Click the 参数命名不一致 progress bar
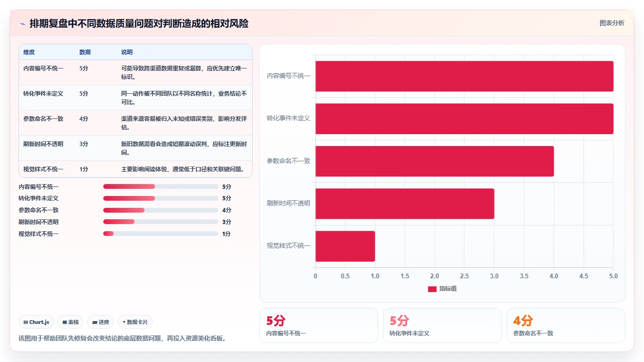The image size is (644, 362). tap(161, 210)
